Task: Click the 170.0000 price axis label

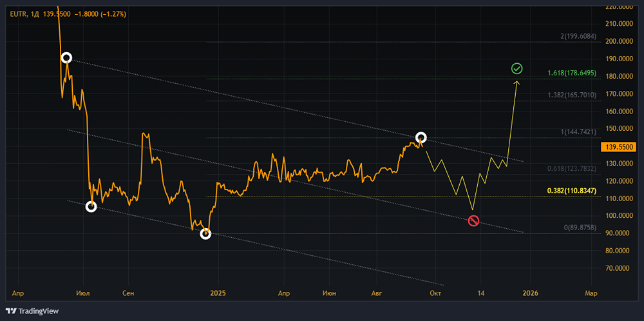Action: click(x=618, y=93)
